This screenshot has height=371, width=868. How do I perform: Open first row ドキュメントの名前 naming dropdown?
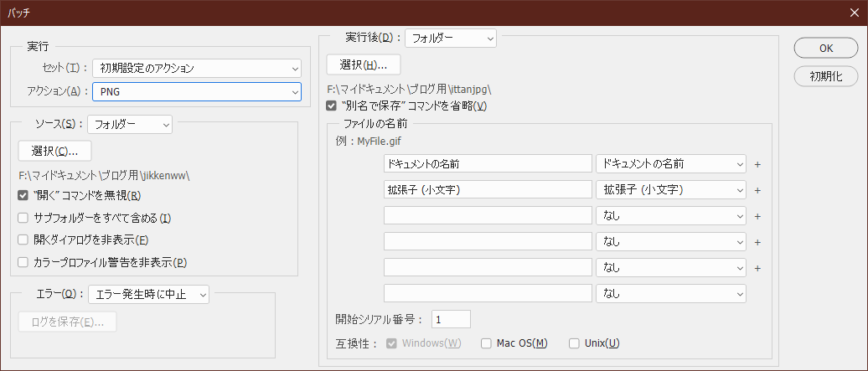point(671,163)
